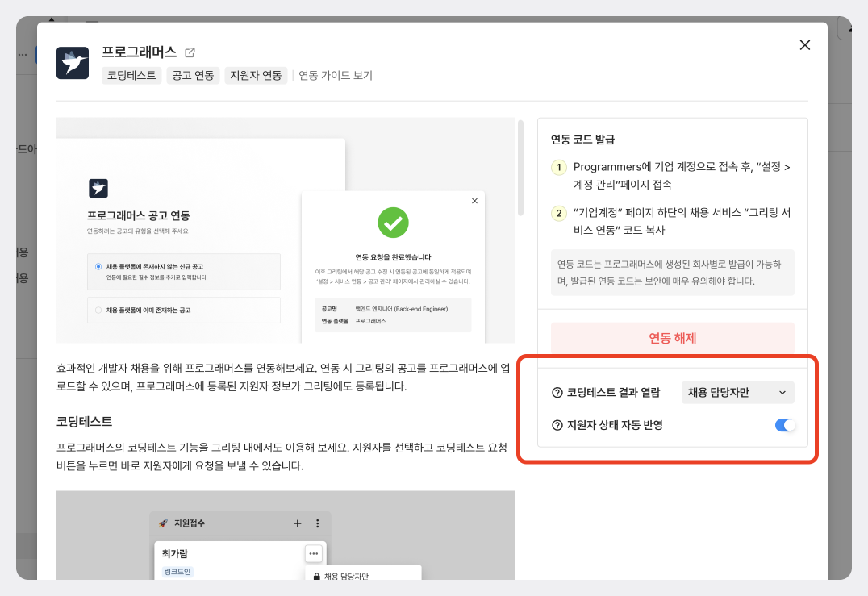Click the 프로그래머스 공고 연동 preview thumbnail
Viewport: 868px width, 596px height.
coord(286,230)
